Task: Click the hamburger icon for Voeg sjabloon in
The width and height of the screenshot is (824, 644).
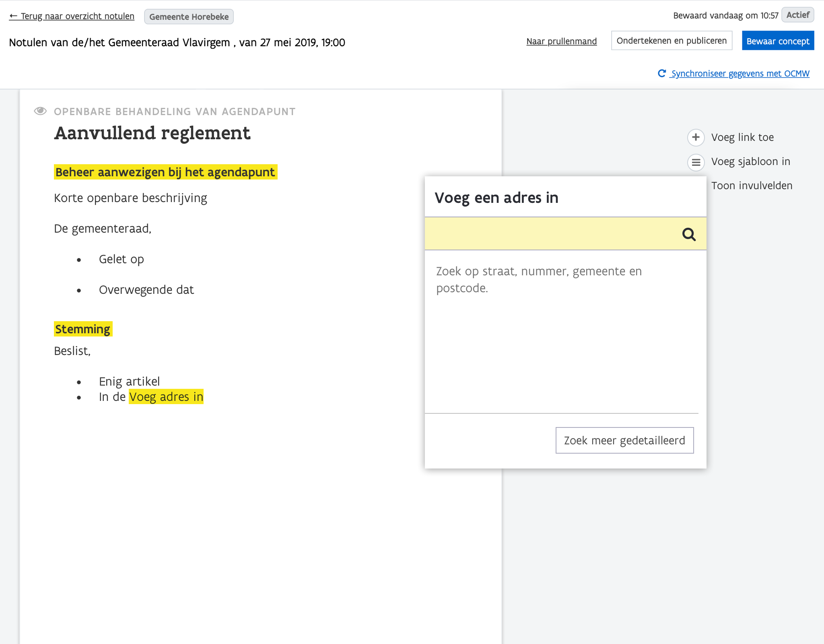Action: [696, 162]
